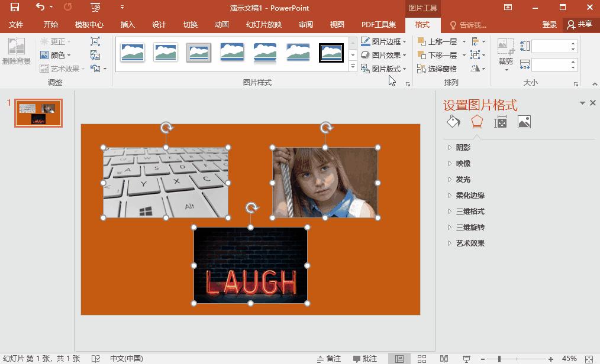Toggle the 备注 (Notes) pane
Viewport: 600px width, 364px height.
(x=332, y=358)
